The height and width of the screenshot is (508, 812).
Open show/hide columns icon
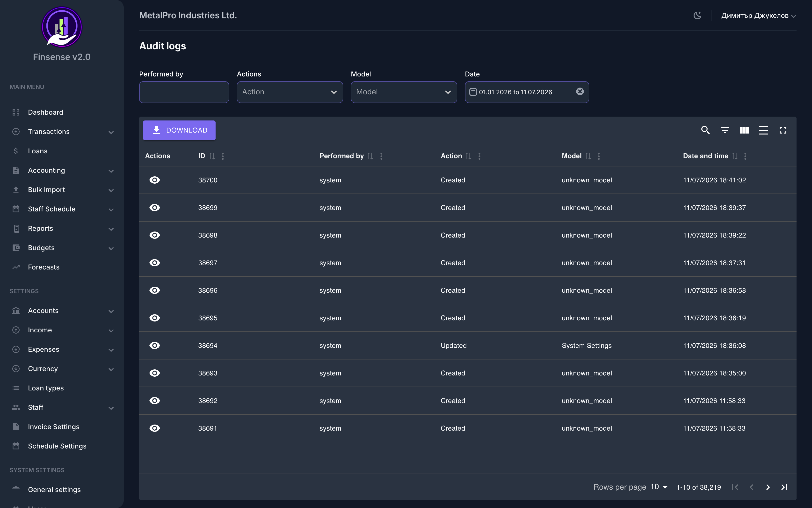pyautogui.click(x=744, y=130)
